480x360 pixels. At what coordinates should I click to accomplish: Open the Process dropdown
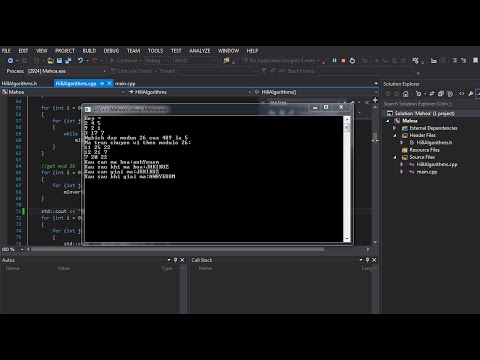point(104,71)
